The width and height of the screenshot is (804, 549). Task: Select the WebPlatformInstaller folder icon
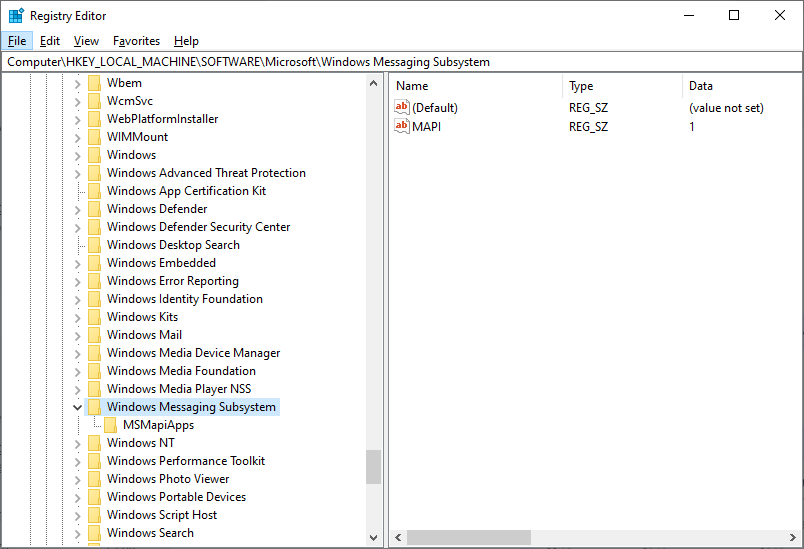tap(94, 119)
